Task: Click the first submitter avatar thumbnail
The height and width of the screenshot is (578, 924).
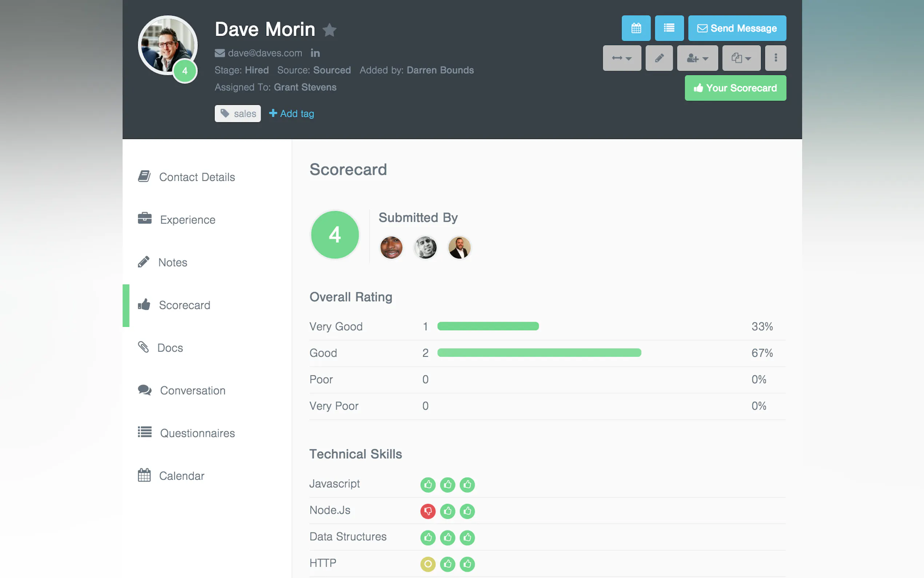Action: [x=391, y=248]
